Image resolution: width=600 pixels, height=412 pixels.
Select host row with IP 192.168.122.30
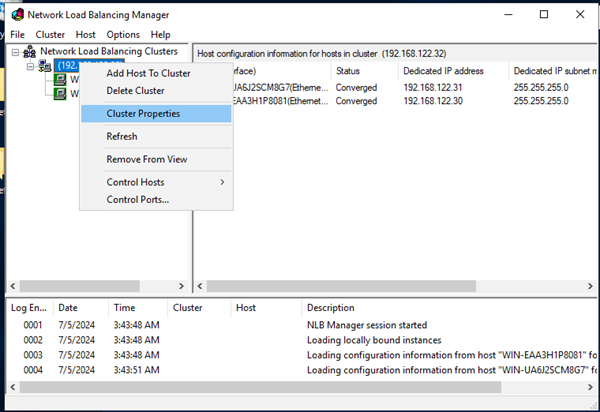point(415,101)
